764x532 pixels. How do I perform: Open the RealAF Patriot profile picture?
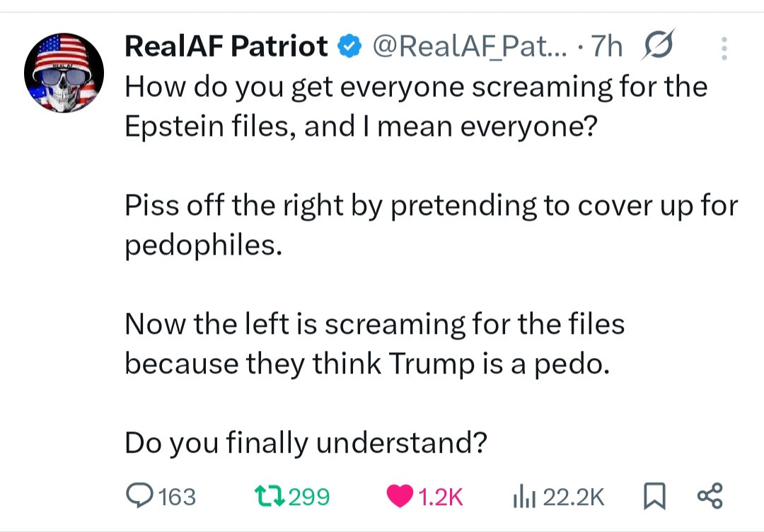coord(64,72)
